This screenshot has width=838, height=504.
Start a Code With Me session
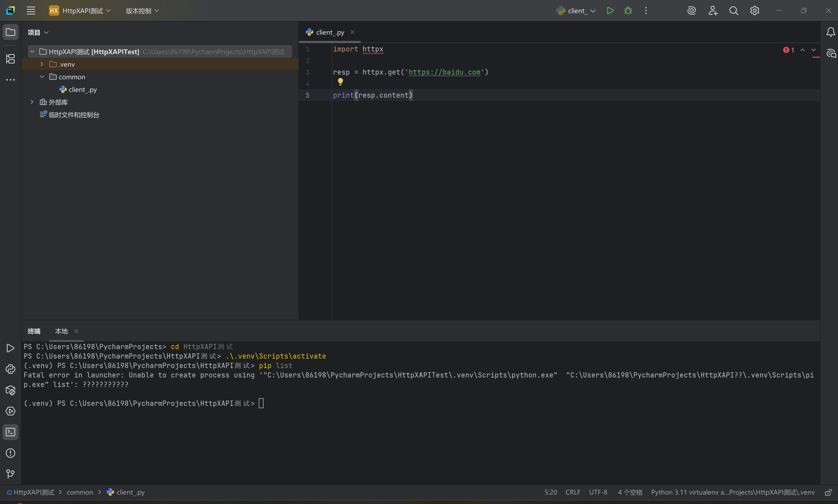(x=713, y=10)
